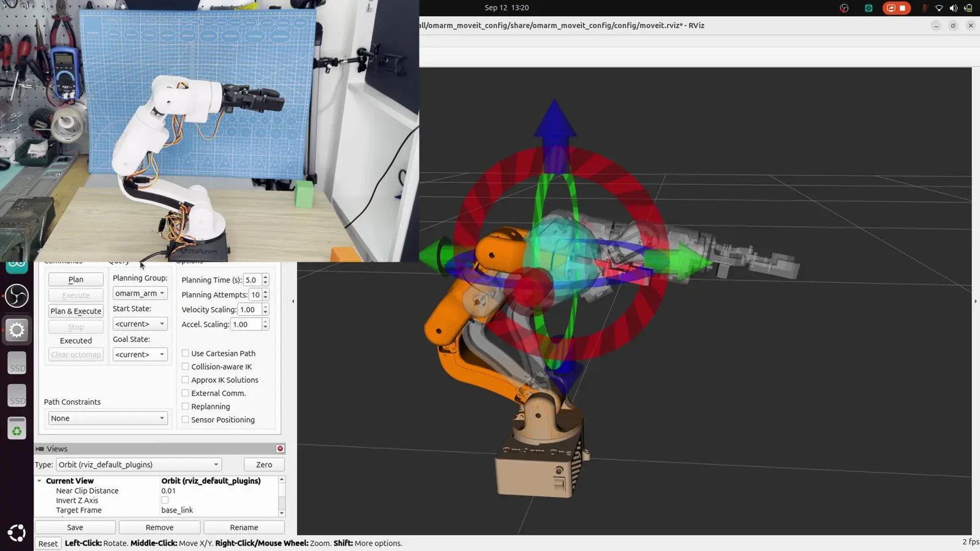Open the Sep 12 13:20 clock menu
Image resolution: width=980 pixels, height=551 pixels.
[x=507, y=8]
